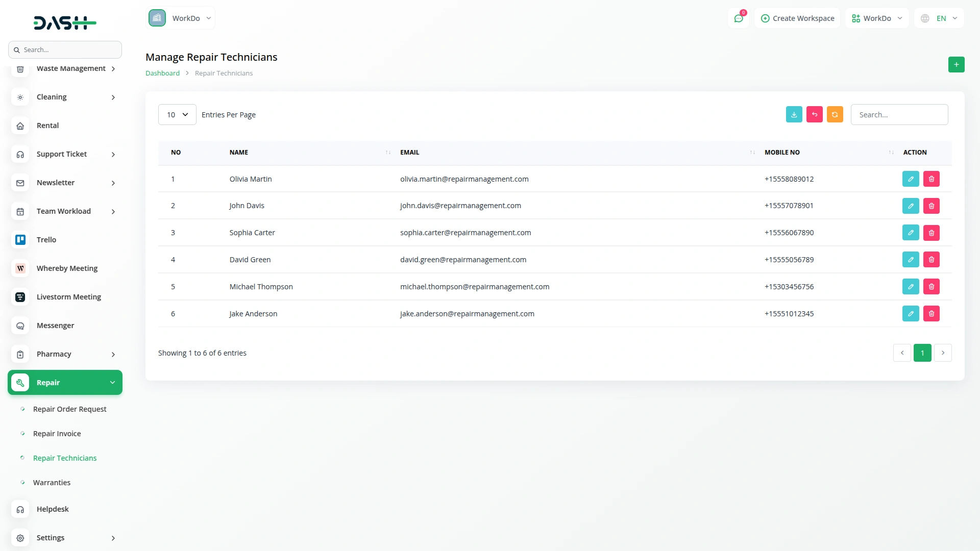Open the Entries Per Page dropdown
This screenshot has height=551, width=980.
pos(177,114)
